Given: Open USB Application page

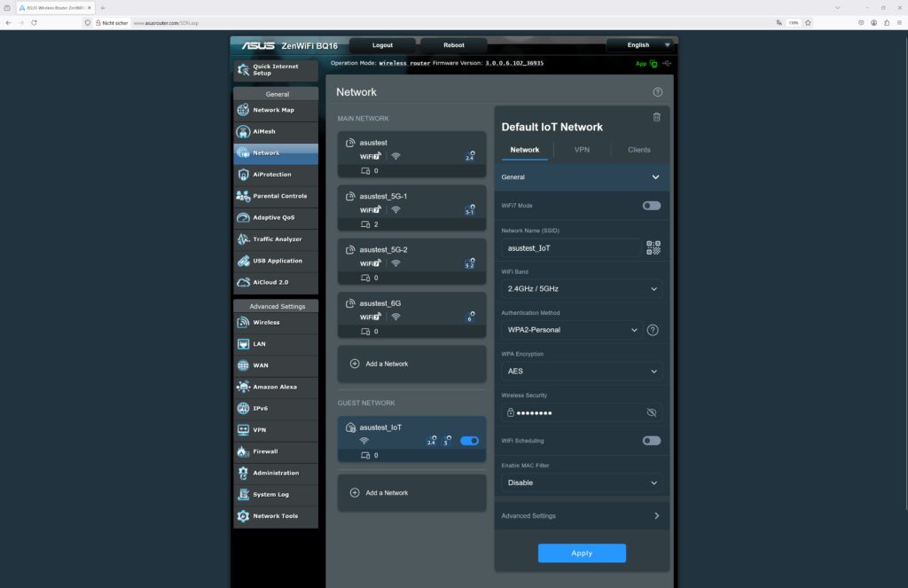Looking at the screenshot, I should (x=276, y=261).
